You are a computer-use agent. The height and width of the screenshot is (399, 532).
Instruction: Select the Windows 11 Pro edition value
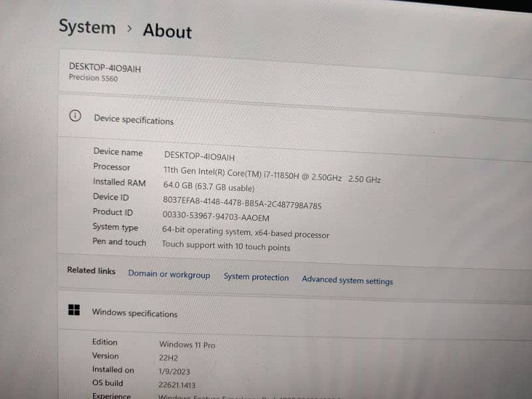187,344
